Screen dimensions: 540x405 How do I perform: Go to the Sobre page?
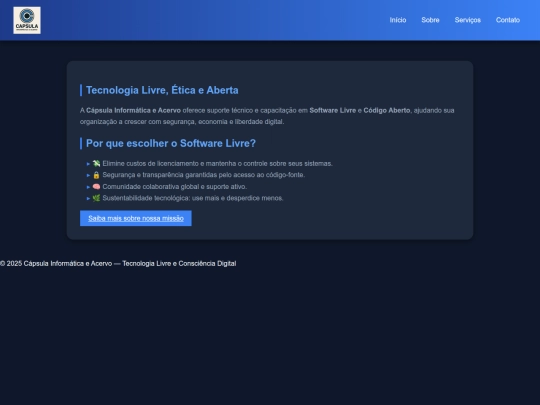point(430,20)
